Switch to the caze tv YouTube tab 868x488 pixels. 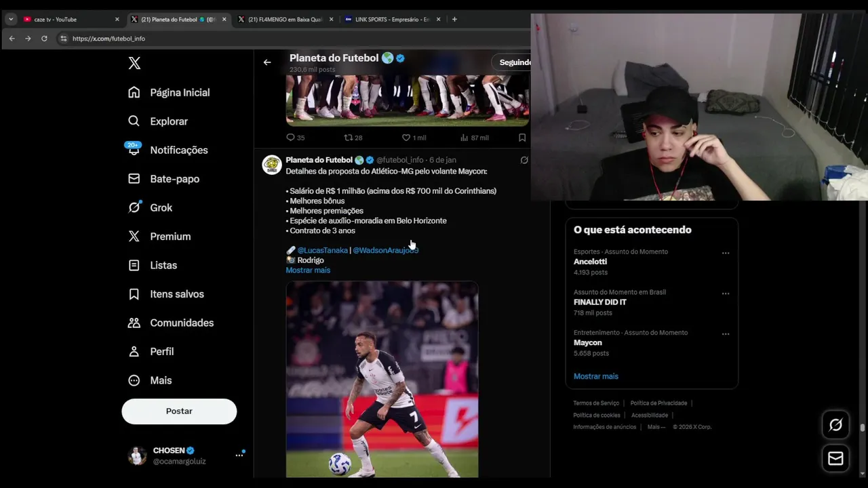tap(71, 19)
